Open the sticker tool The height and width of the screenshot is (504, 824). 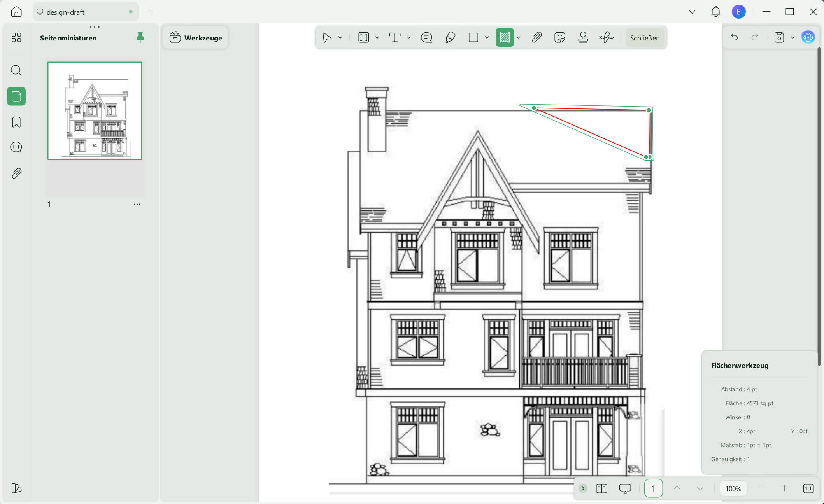[559, 38]
